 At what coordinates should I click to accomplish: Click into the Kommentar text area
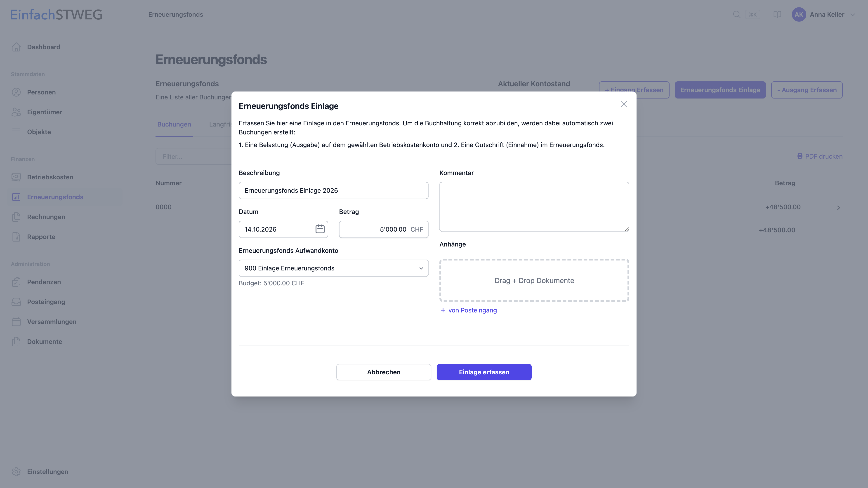(x=534, y=207)
